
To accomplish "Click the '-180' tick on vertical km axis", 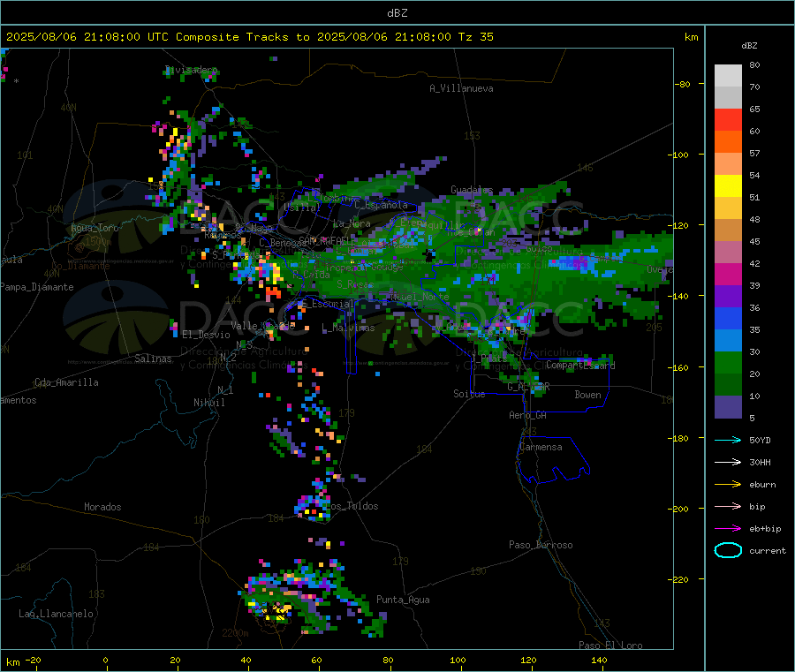I will pos(678,438).
